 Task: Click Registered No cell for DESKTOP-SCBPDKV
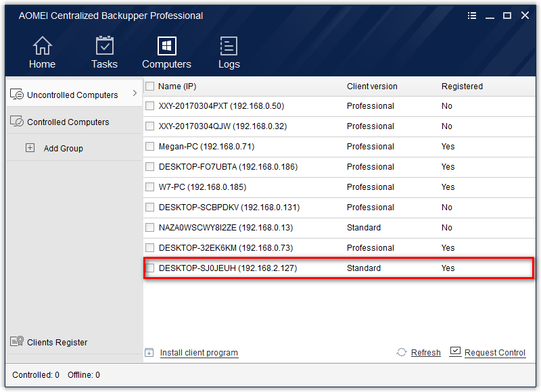447,207
